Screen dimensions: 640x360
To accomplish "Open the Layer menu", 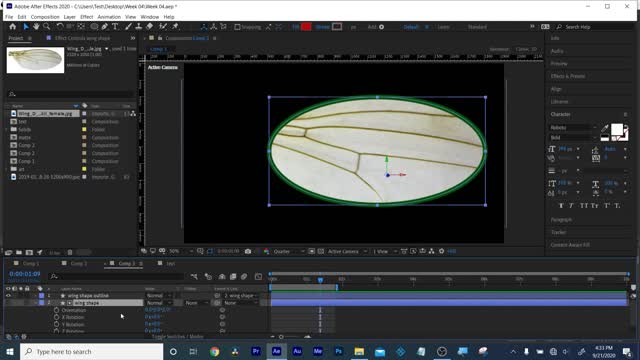I will [x=69, y=17].
